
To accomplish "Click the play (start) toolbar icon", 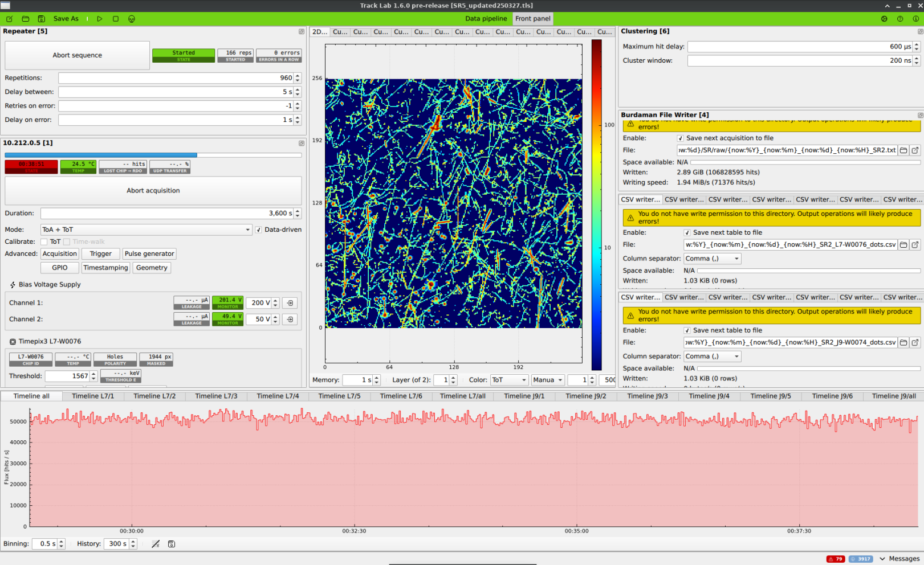I will click(x=100, y=19).
